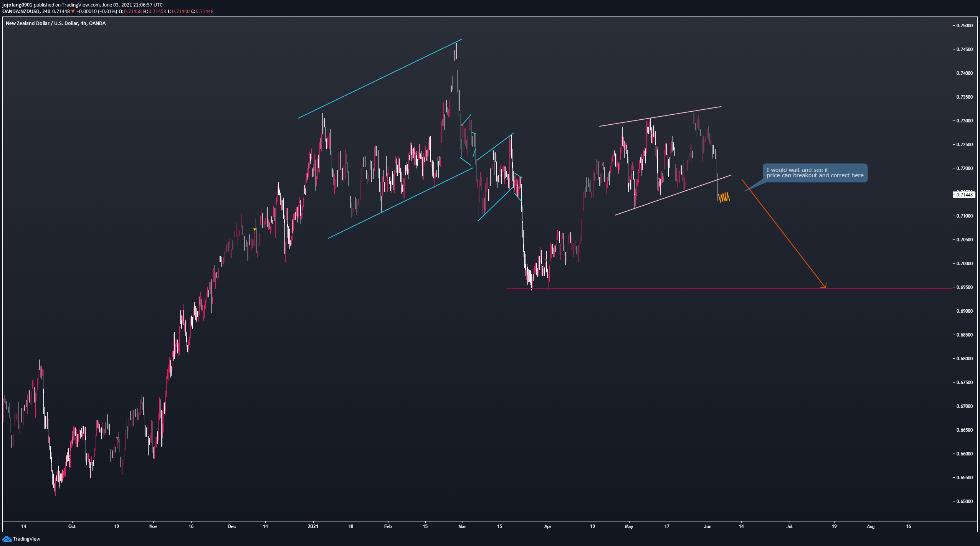This screenshot has height=546, width=980.
Task: Click the 0.71000 price axis label
Action: click(x=964, y=216)
